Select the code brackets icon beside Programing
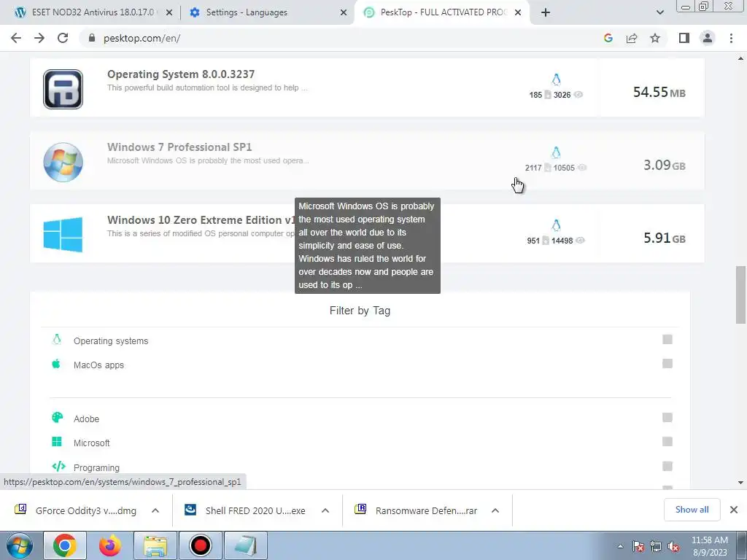Screen dimensions: 747x560 [58, 466]
